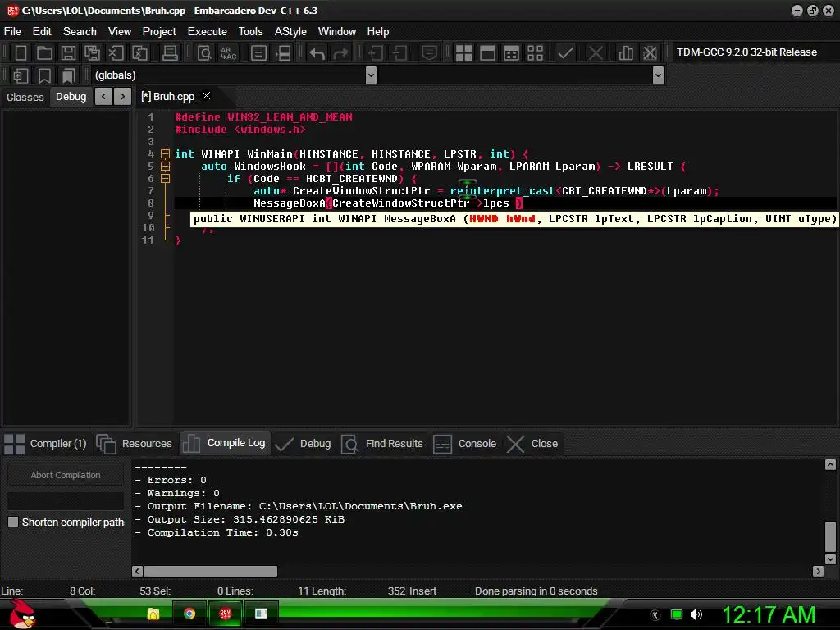Compile and run using the toolbar icon
840x630 pixels.
[512, 52]
